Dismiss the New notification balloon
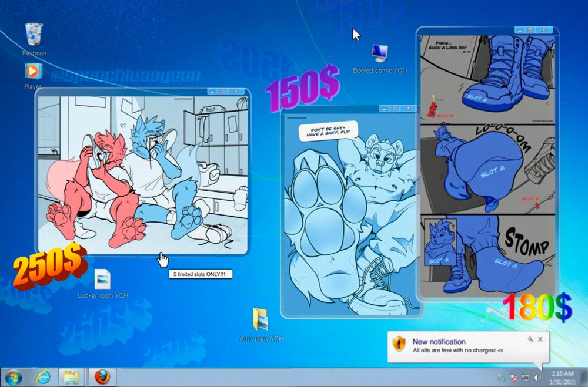Image resolution: width=588 pixels, height=387 pixels. pyautogui.click(x=540, y=339)
